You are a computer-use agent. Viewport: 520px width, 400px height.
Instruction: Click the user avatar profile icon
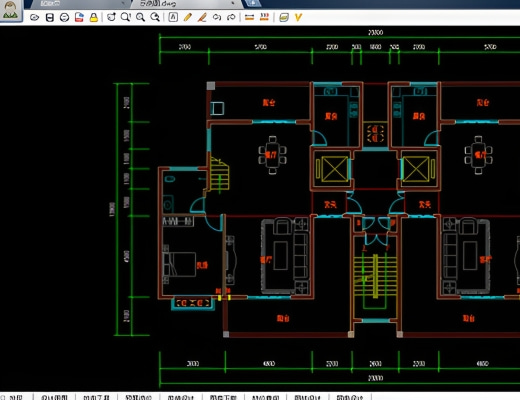10,10
